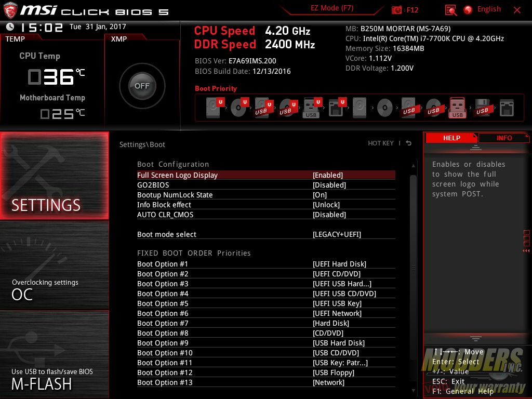Screen dimensions: 532x399
Task: Click the HOT KEY button
Action: (x=381, y=143)
